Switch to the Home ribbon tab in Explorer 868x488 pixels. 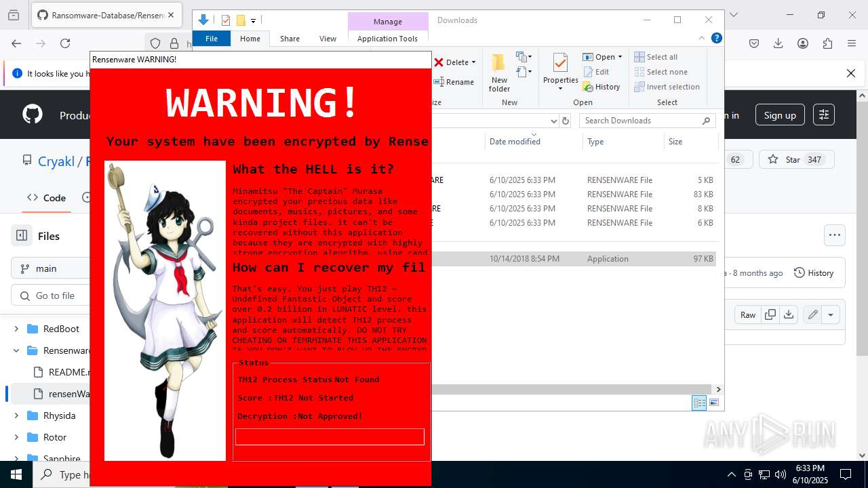(x=250, y=39)
